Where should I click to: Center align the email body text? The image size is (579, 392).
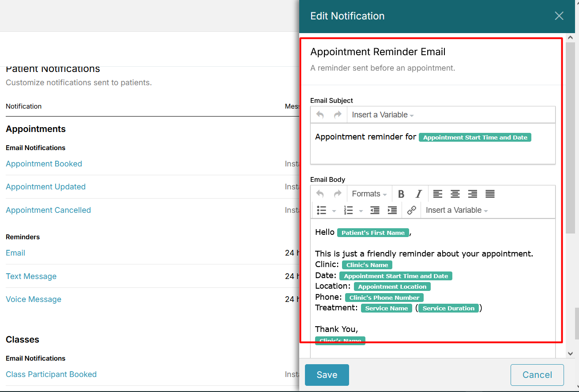tap(455, 194)
